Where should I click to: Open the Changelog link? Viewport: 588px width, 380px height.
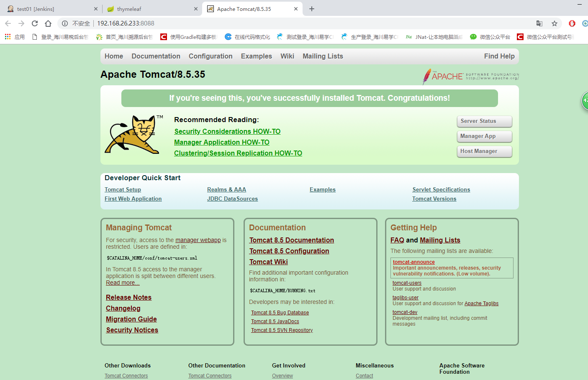pos(123,308)
